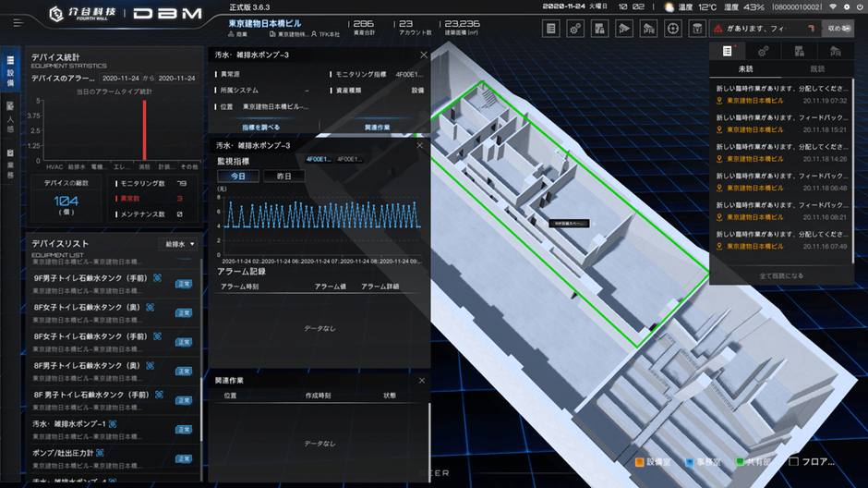868x488 pixels.
Task: Click 全て既読になる mark-all-read link
Action: pos(780,275)
